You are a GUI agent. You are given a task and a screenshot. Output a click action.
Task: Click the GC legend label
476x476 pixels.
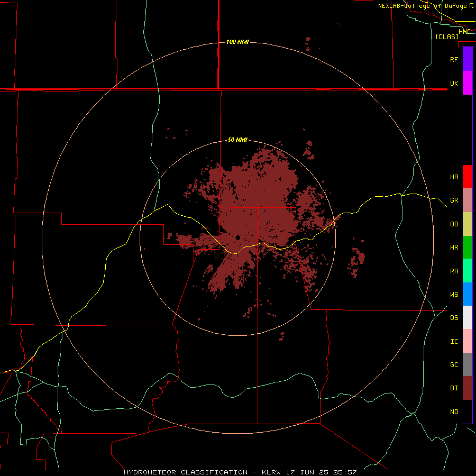coord(454,364)
